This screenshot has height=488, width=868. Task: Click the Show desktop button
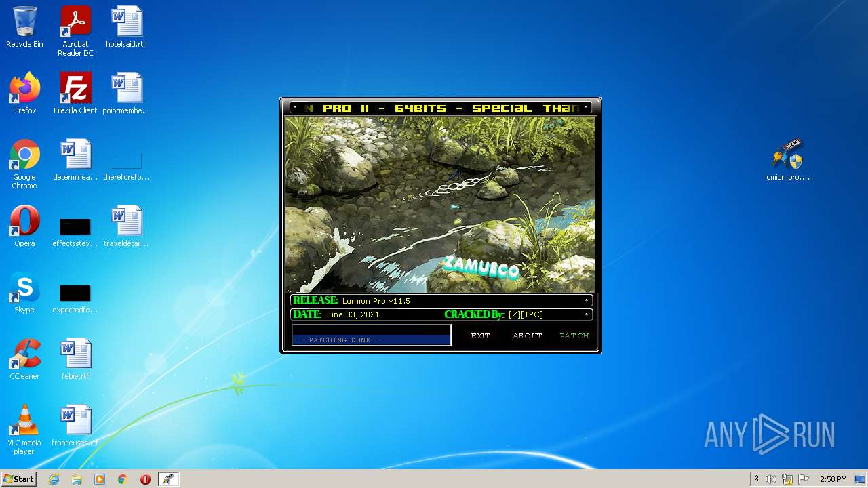tap(861, 479)
